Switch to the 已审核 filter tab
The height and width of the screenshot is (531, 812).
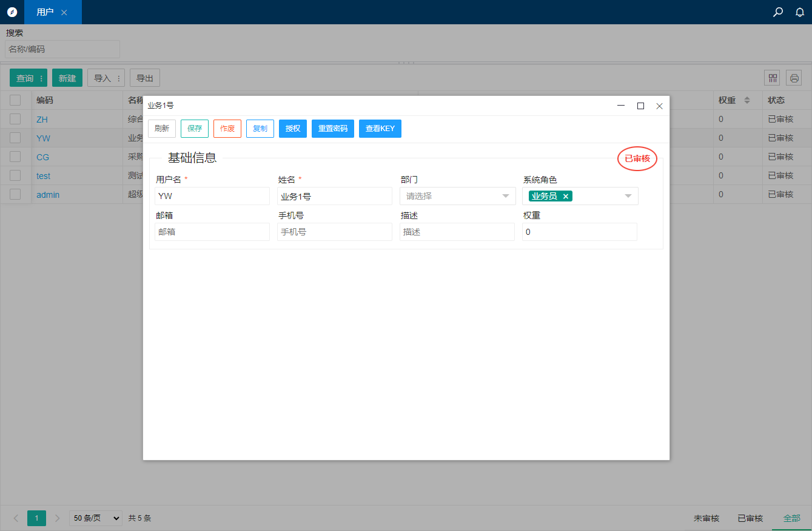(750, 518)
